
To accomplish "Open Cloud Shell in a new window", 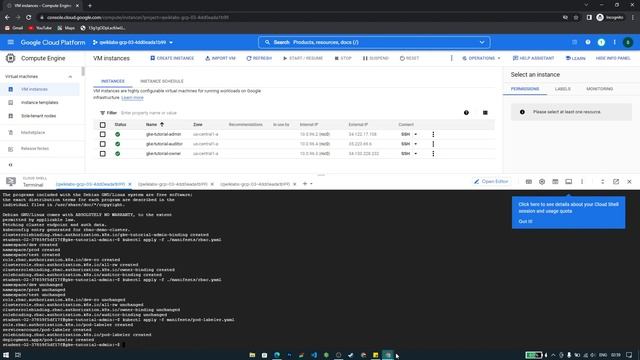I will pyautogui.click(x=616, y=182).
